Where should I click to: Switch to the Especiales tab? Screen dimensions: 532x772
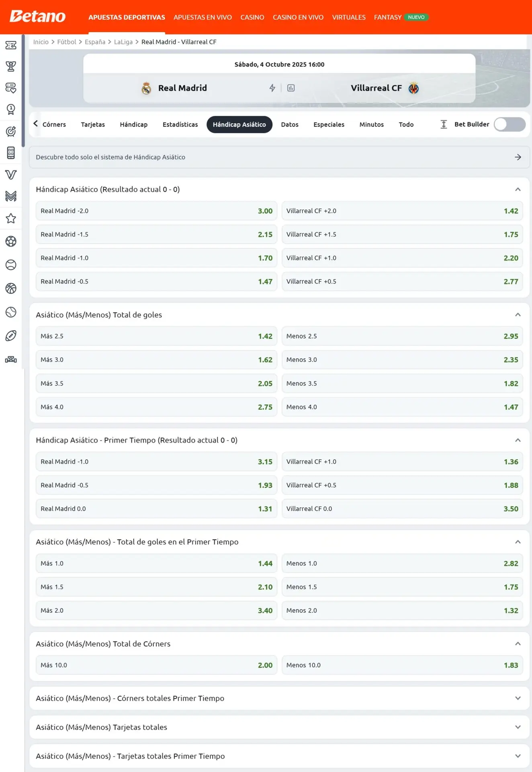tap(329, 125)
